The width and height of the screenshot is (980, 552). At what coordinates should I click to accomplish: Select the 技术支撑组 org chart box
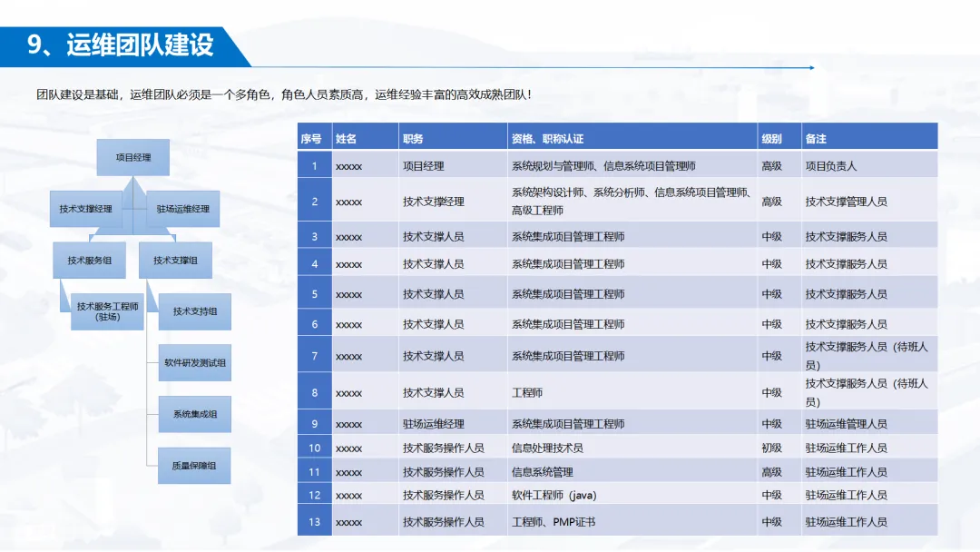176,260
